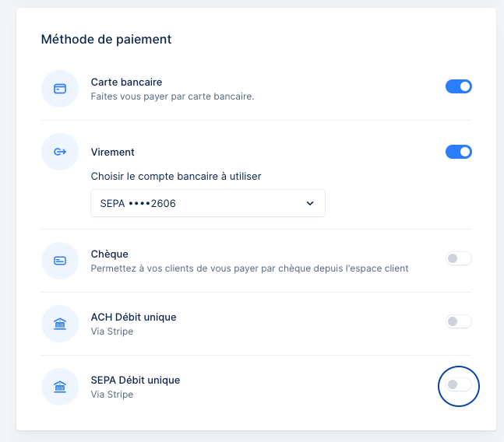
Task: Turn off the Virement toggle
Action: 458,152
